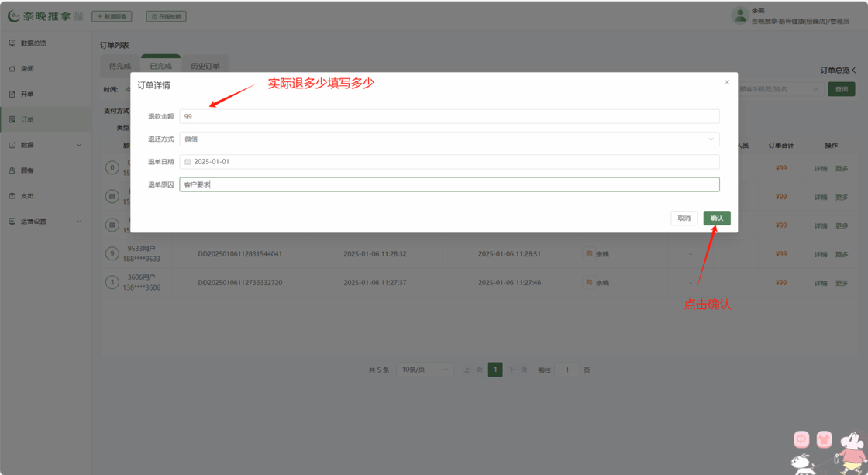Open 数据总览 in the sidebar menu

(x=34, y=43)
